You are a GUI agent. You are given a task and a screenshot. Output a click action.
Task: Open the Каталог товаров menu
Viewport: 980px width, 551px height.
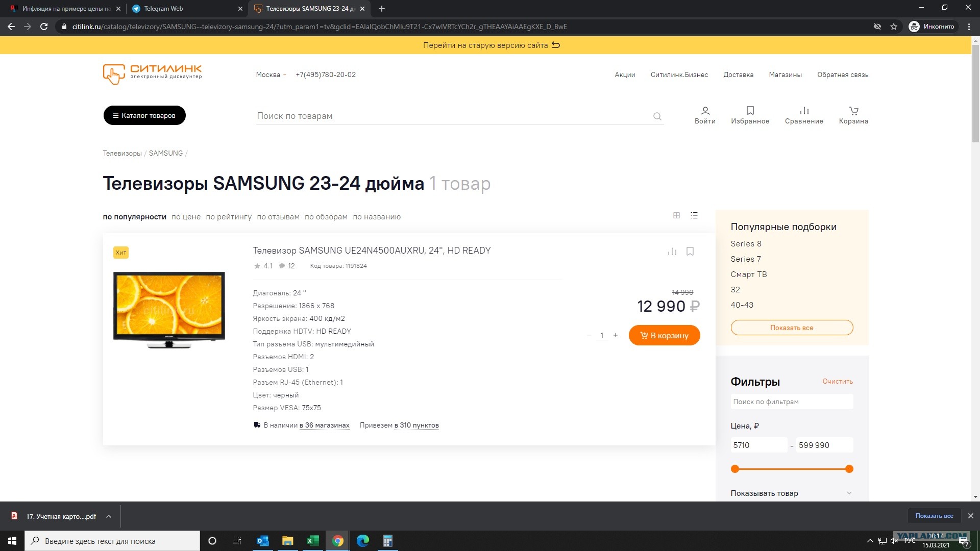(144, 115)
